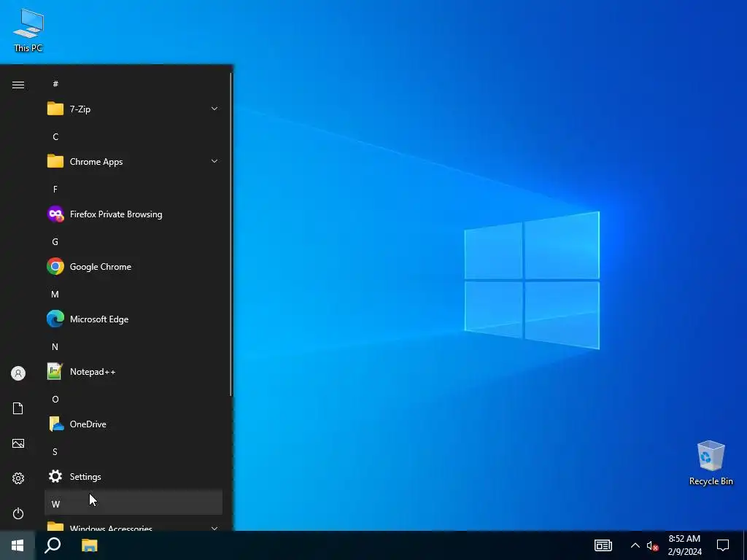Open taskbar Search magnifier
Viewport: 747px width, 560px height.
pyautogui.click(x=53, y=545)
